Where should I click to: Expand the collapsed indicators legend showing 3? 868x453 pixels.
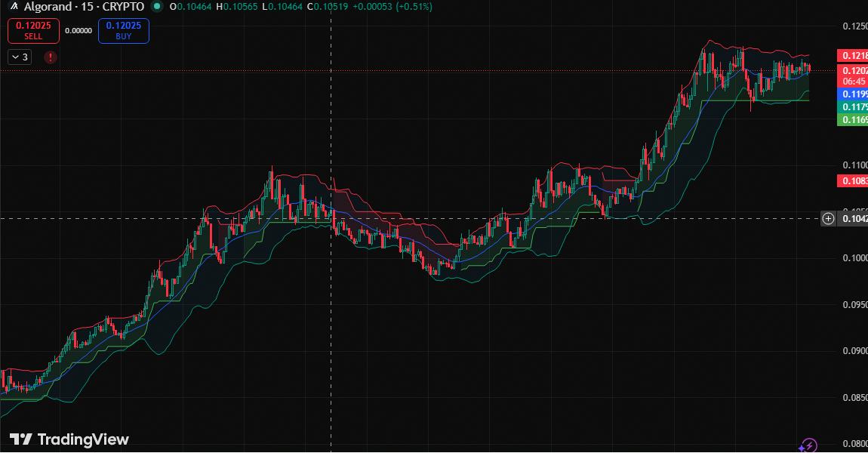(20, 57)
